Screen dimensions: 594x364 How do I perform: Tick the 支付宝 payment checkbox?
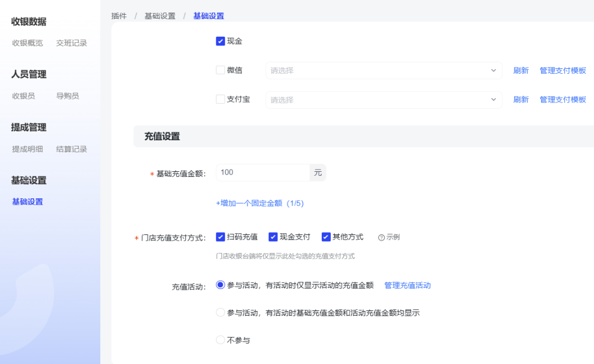(220, 99)
